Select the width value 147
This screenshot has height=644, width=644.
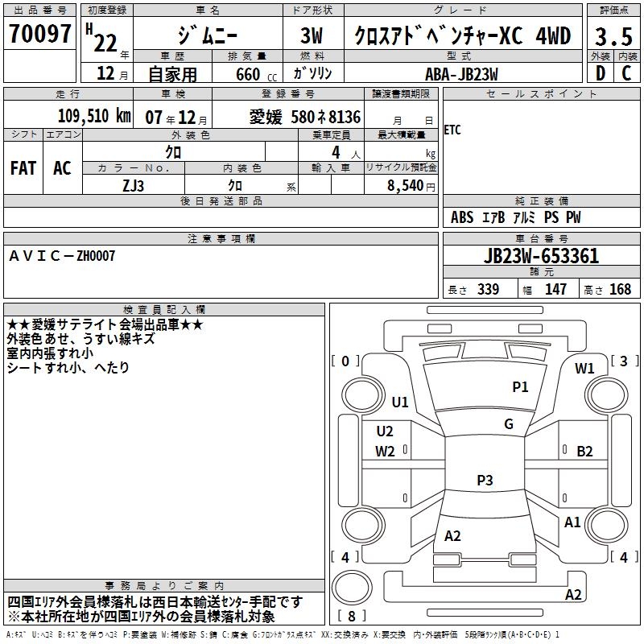[555, 289]
